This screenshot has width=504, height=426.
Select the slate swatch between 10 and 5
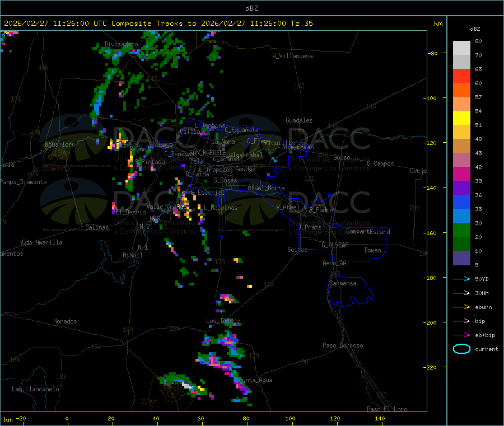[x=461, y=258]
